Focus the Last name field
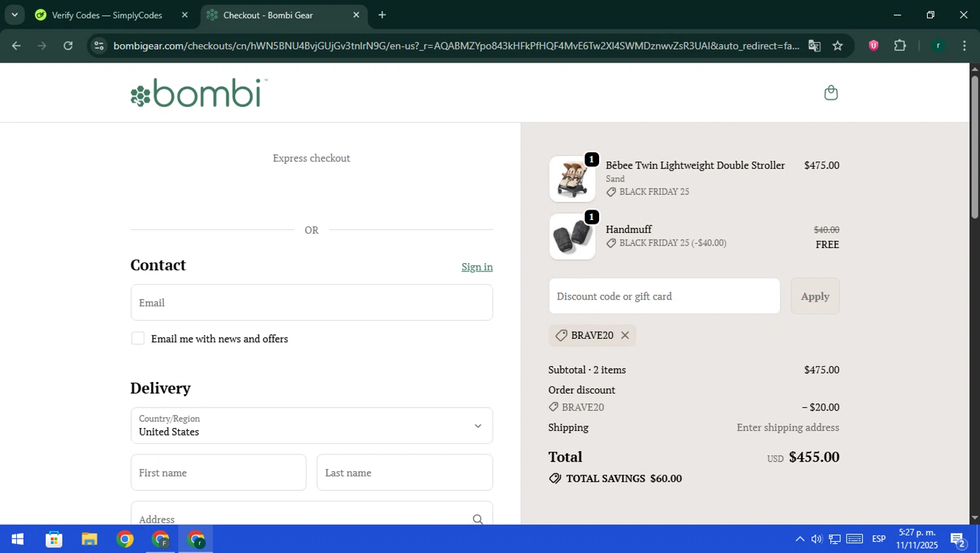Screen dimensions: 980x553 click(404, 472)
